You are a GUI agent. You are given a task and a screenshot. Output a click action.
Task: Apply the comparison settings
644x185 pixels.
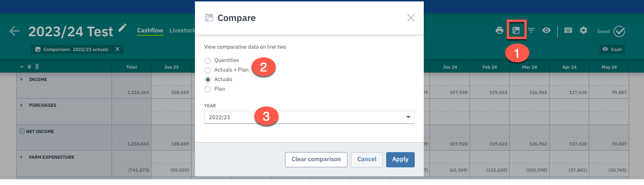tap(400, 159)
